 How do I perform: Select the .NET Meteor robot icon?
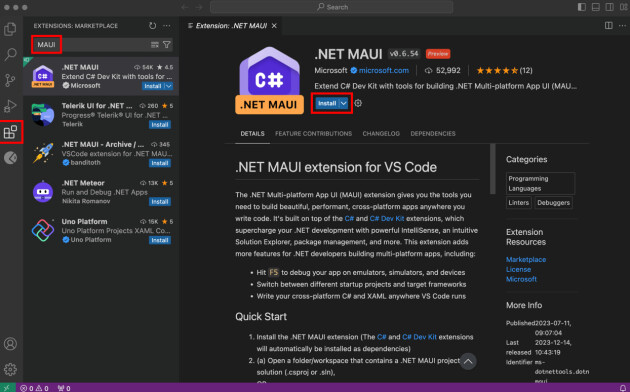pos(43,192)
